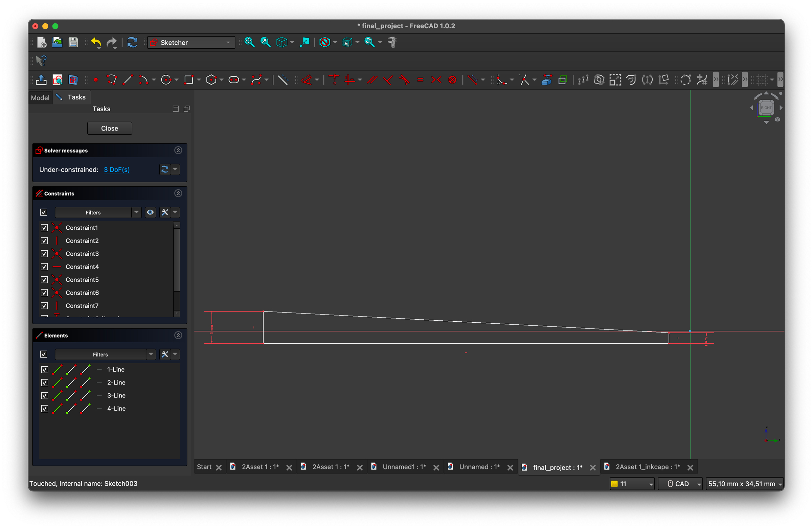
Task: Collapse the Solver messages section
Action: click(x=178, y=151)
